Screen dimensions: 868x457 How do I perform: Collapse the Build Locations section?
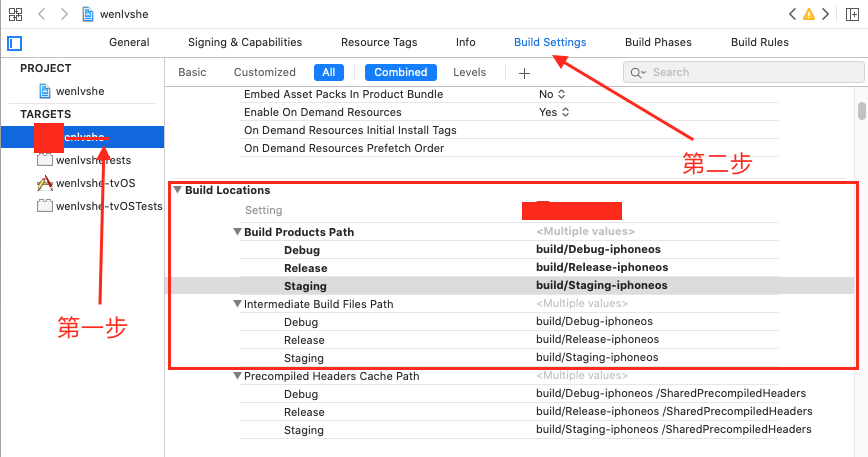coord(178,190)
